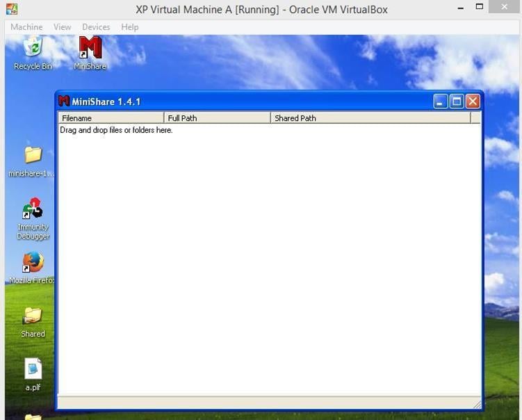
Task: Open the Machine menu
Action: tap(26, 27)
